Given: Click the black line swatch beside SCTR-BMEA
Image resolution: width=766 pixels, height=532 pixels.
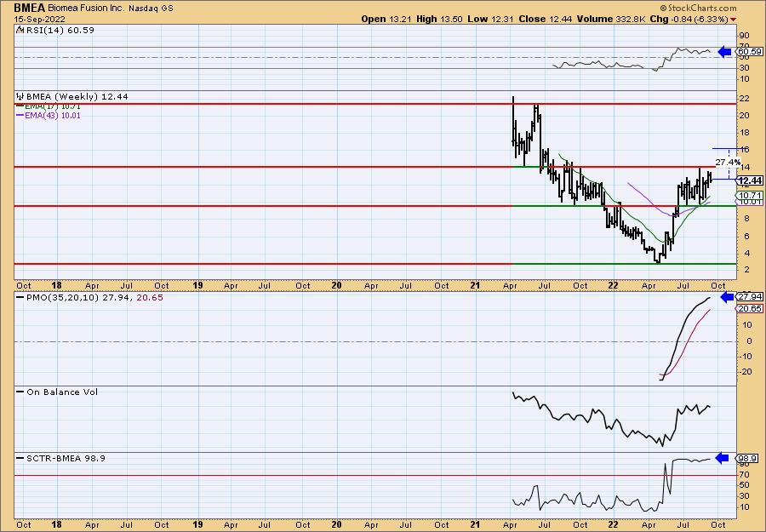Looking at the screenshot, I should click(20, 458).
